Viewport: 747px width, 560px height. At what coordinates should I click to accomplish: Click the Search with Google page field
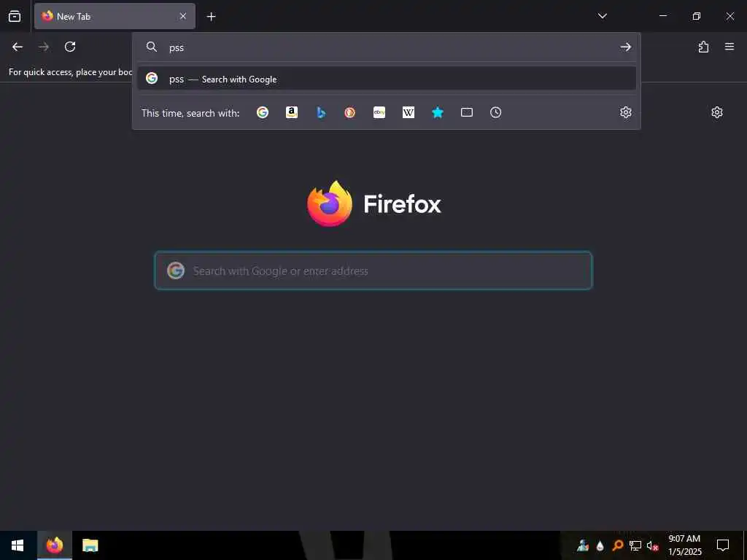[x=373, y=271]
